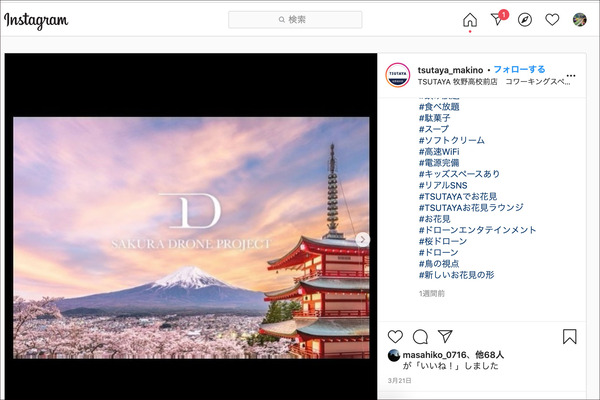This screenshot has width=600, height=400.
Task: Click the 3月21日 post date
Action: [x=399, y=380]
